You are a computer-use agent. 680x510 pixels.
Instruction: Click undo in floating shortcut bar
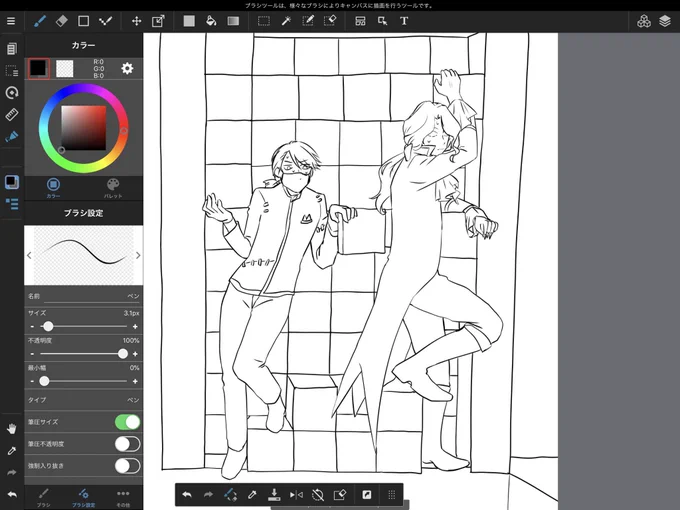tap(187, 494)
